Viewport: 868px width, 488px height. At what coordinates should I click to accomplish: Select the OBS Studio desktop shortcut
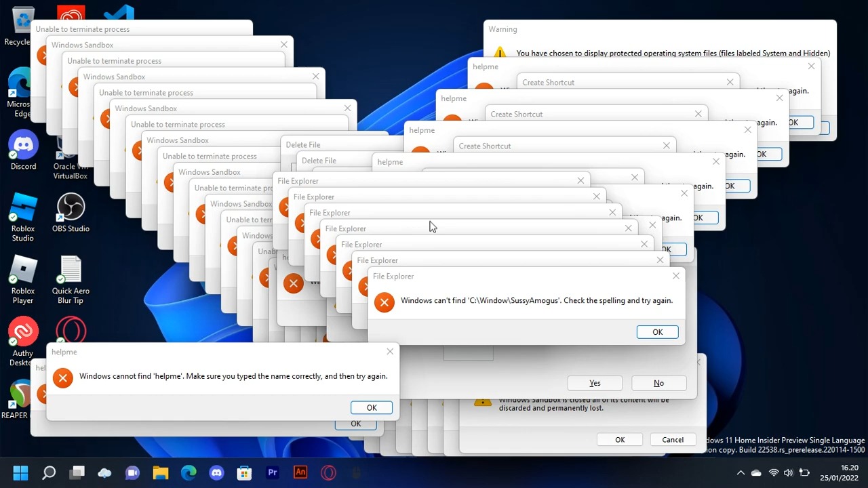(x=71, y=213)
